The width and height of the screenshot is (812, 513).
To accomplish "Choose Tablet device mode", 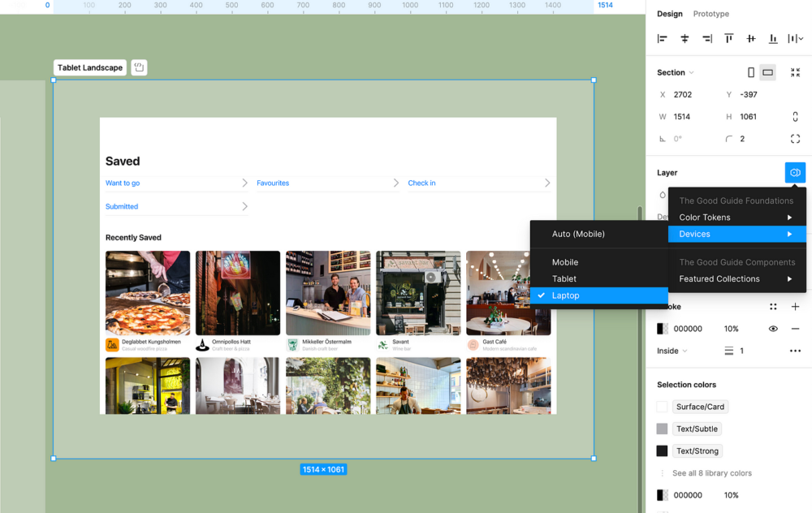I will tap(564, 278).
